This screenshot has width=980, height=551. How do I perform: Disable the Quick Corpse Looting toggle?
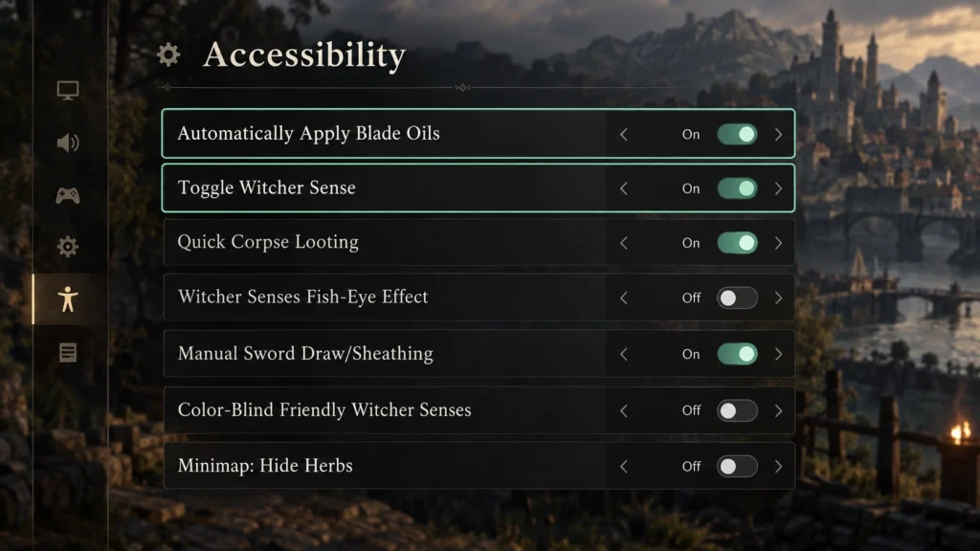click(737, 243)
